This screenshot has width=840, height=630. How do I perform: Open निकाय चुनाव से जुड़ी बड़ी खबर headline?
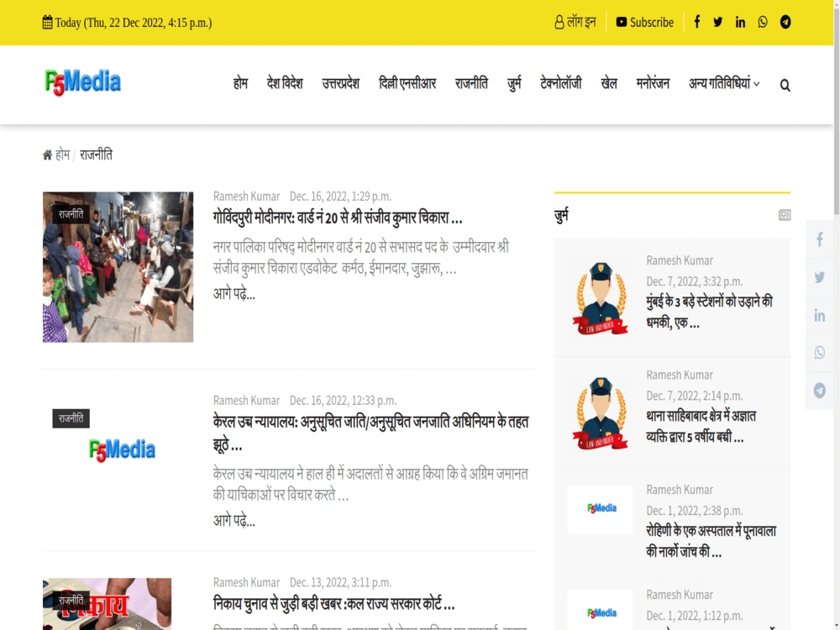333,604
